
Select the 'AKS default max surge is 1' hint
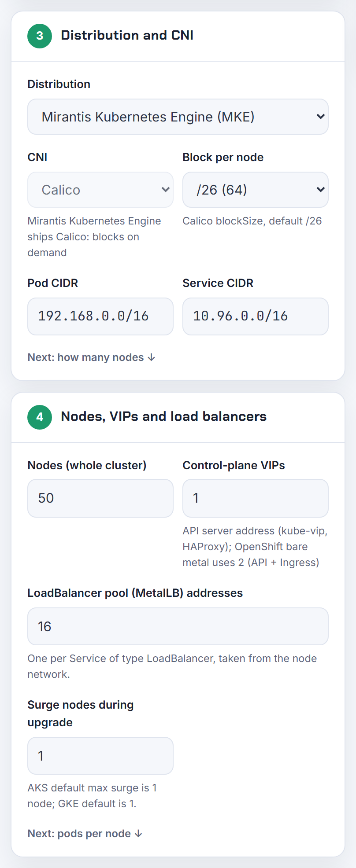[92, 796]
